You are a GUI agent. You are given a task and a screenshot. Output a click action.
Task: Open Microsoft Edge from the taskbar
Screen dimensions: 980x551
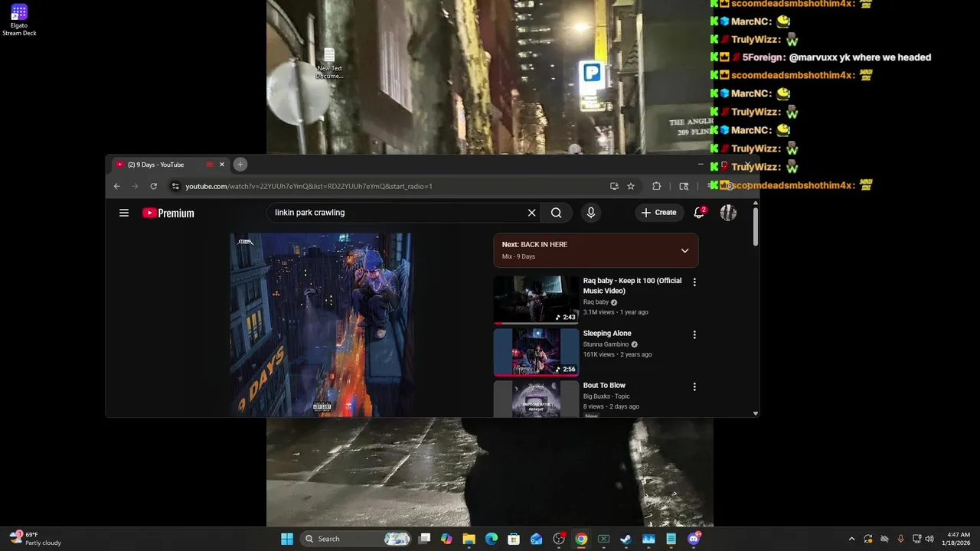point(492,539)
